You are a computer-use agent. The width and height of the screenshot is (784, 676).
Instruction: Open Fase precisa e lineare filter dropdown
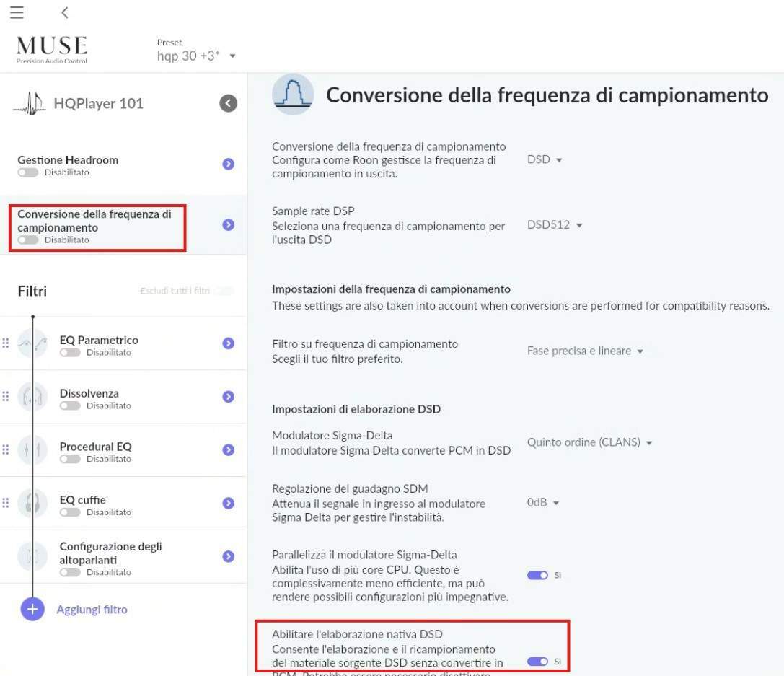click(x=585, y=351)
